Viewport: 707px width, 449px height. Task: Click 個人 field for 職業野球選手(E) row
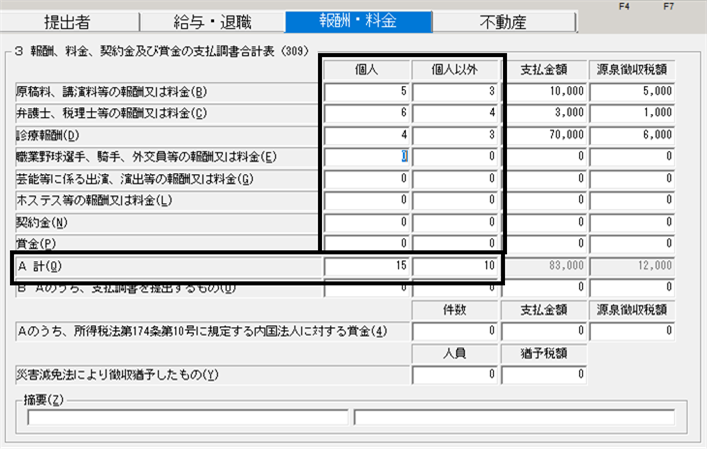[366, 157]
